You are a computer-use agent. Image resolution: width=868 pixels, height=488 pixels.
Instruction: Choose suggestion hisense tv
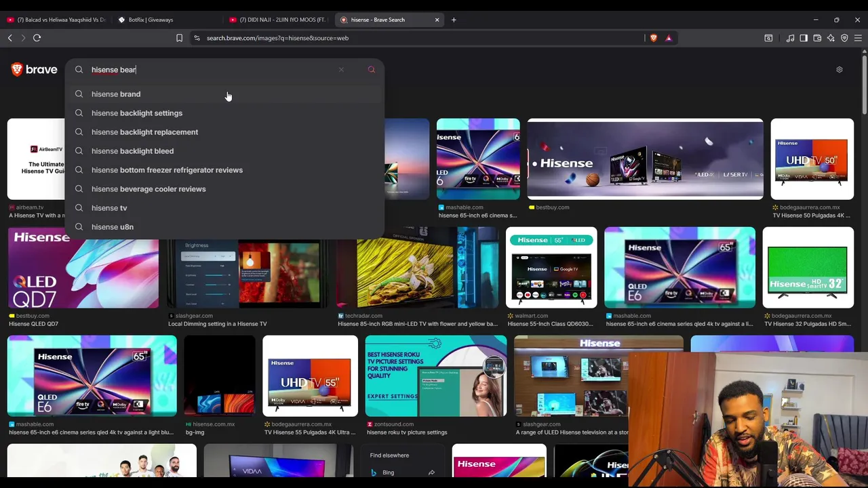(224, 208)
